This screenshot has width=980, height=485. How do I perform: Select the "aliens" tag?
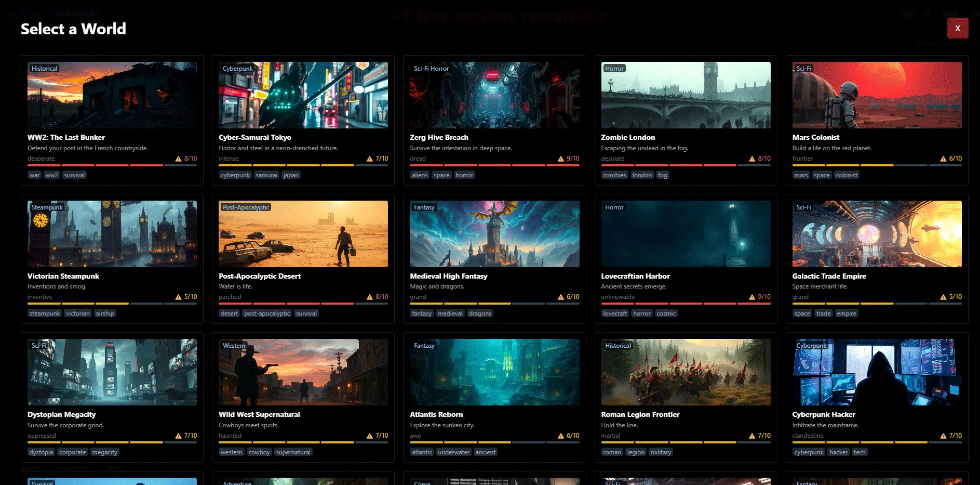point(420,175)
